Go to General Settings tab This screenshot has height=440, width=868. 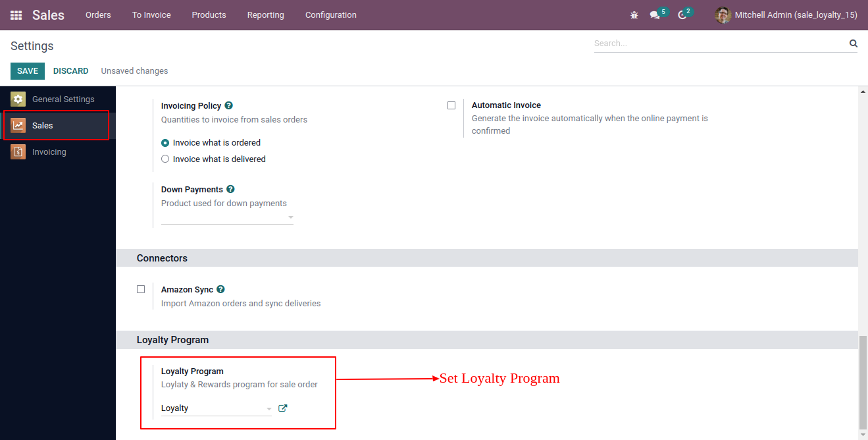tap(58, 99)
